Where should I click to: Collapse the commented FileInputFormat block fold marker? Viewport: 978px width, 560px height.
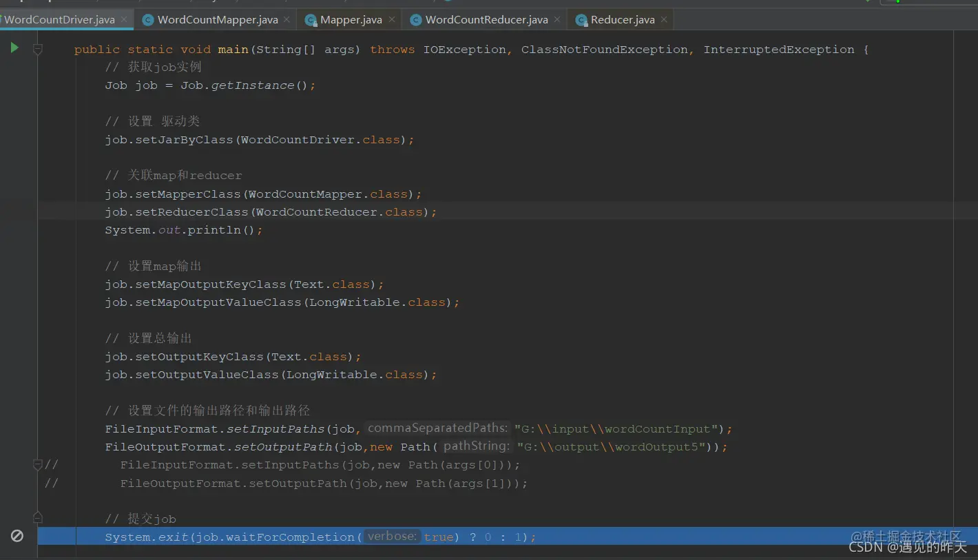coord(38,465)
